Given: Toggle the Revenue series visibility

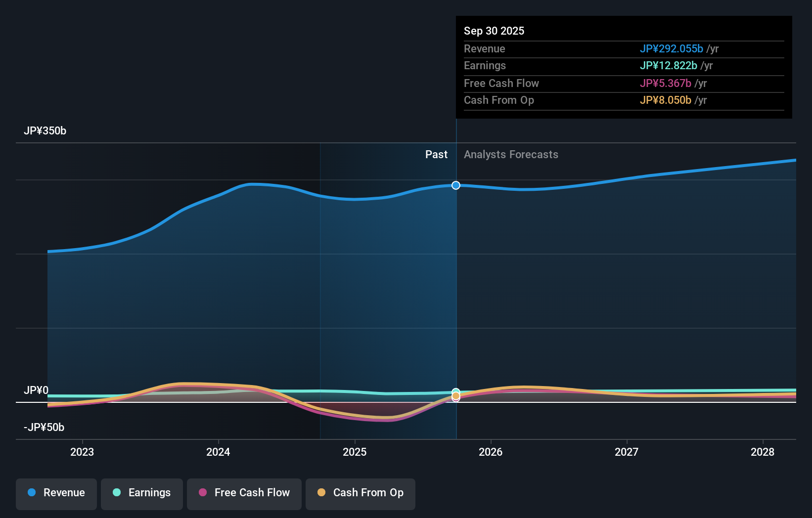Looking at the screenshot, I should point(56,494).
